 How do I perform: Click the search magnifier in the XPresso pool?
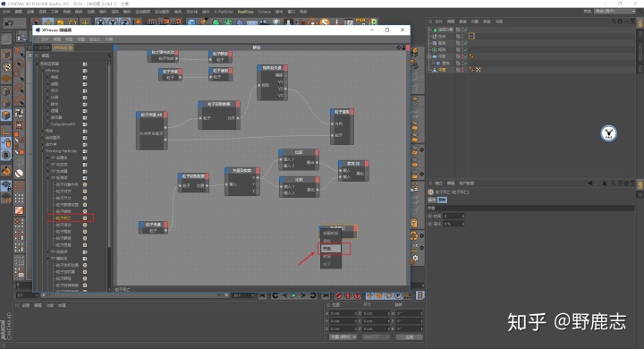(x=109, y=55)
